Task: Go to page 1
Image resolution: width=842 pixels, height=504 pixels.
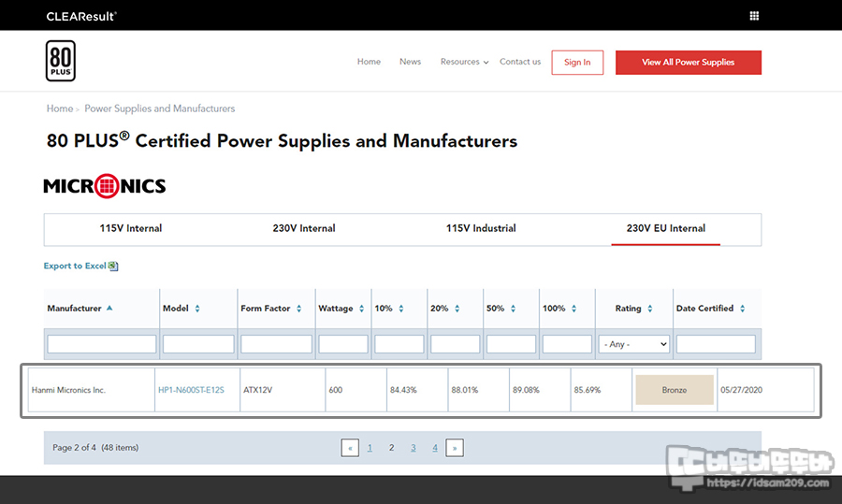Action: (370, 448)
